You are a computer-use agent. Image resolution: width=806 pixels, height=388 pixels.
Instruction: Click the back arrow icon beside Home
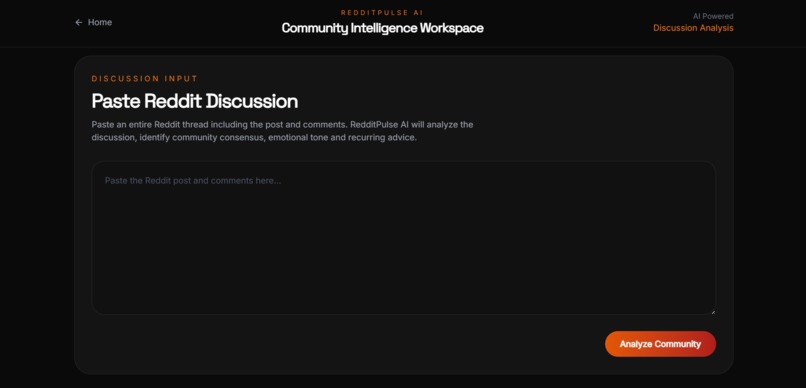[x=79, y=22]
